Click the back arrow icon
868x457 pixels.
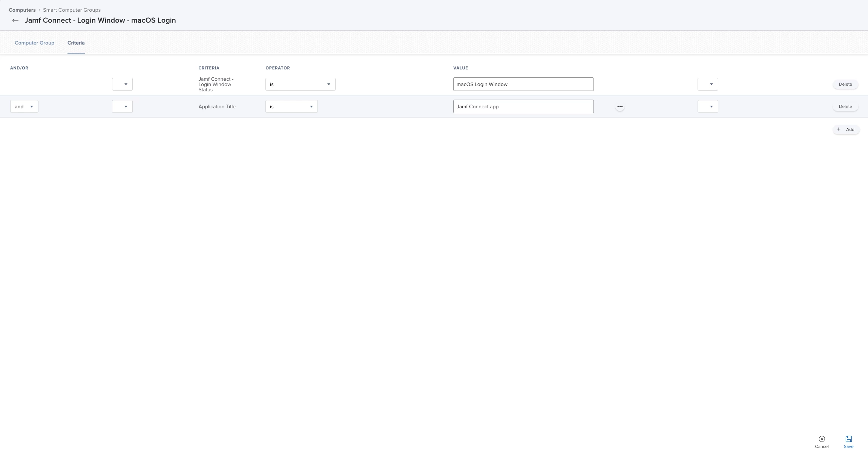(15, 20)
